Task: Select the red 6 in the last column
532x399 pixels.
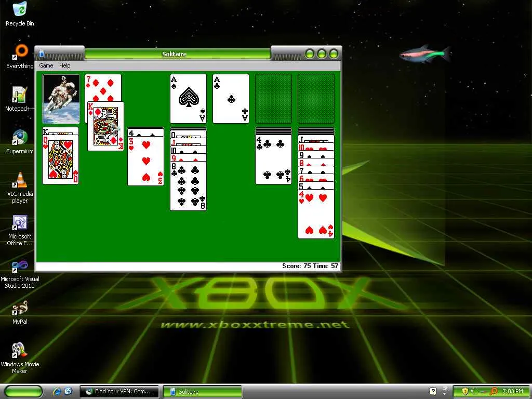Action: [316, 179]
